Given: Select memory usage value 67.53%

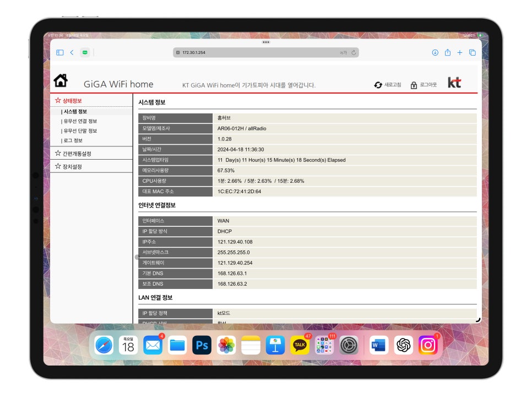Looking at the screenshot, I should pyautogui.click(x=226, y=171).
